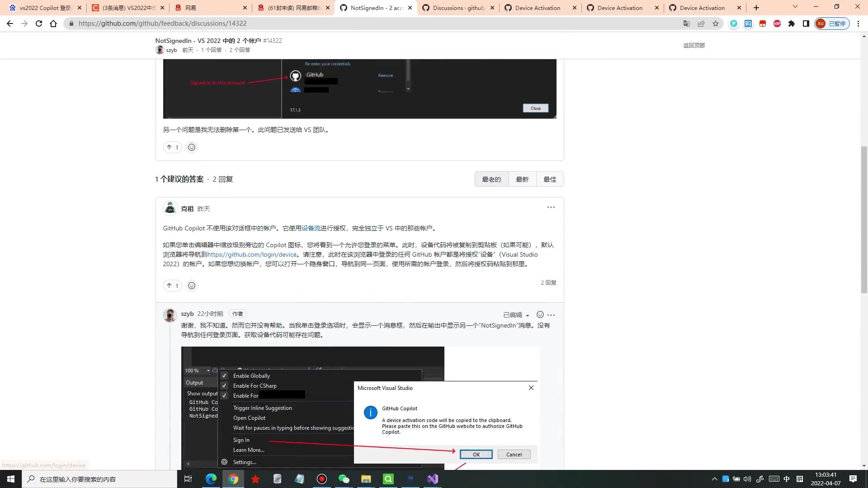This screenshot has height=488, width=868.
Task: Close the NotSignedIn tab
Action: tap(410, 8)
